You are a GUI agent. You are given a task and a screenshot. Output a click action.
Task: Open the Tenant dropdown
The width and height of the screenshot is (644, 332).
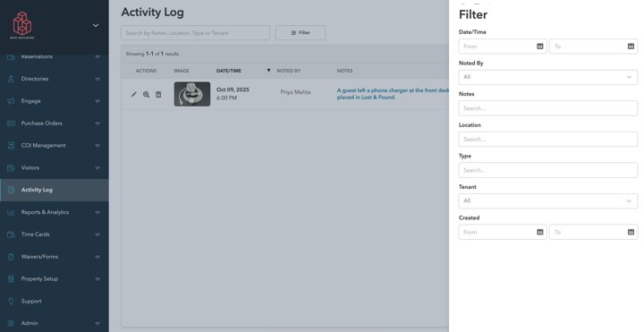pyautogui.click(x=548, y=201)
